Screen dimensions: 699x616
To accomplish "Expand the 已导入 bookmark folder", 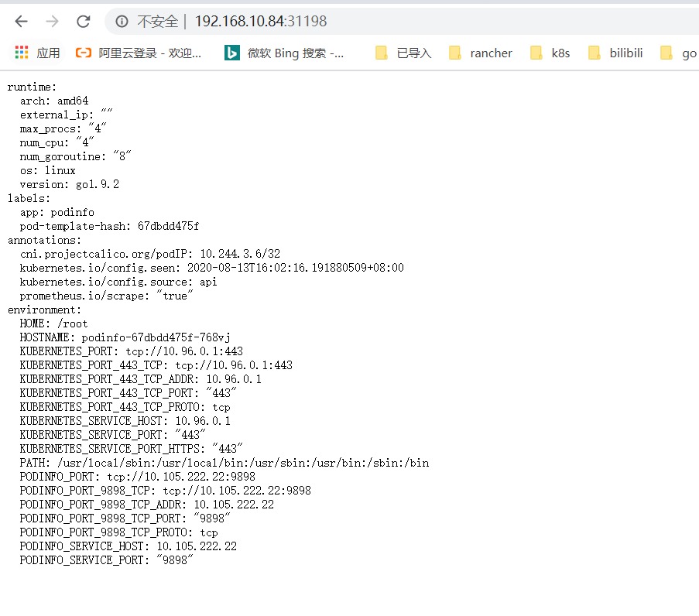I will pos(403,53).
